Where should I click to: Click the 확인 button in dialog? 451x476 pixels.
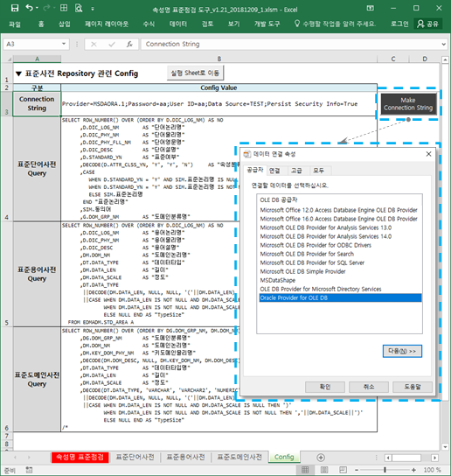tap(325, 387)
